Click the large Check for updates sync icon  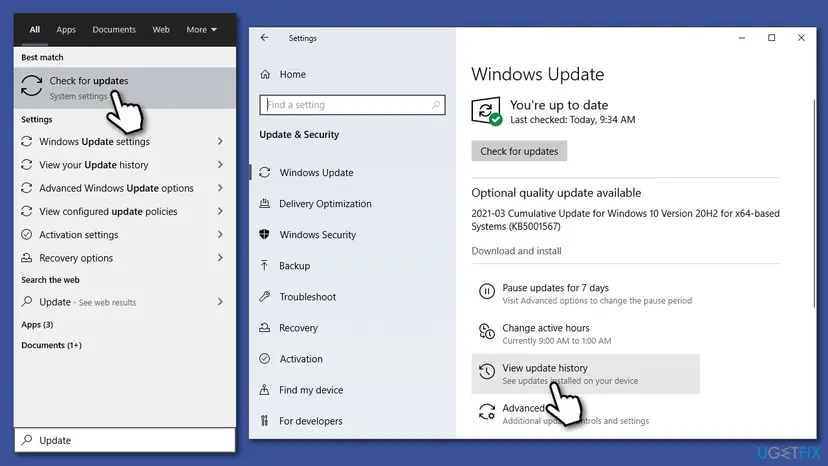tap(32, 86)
